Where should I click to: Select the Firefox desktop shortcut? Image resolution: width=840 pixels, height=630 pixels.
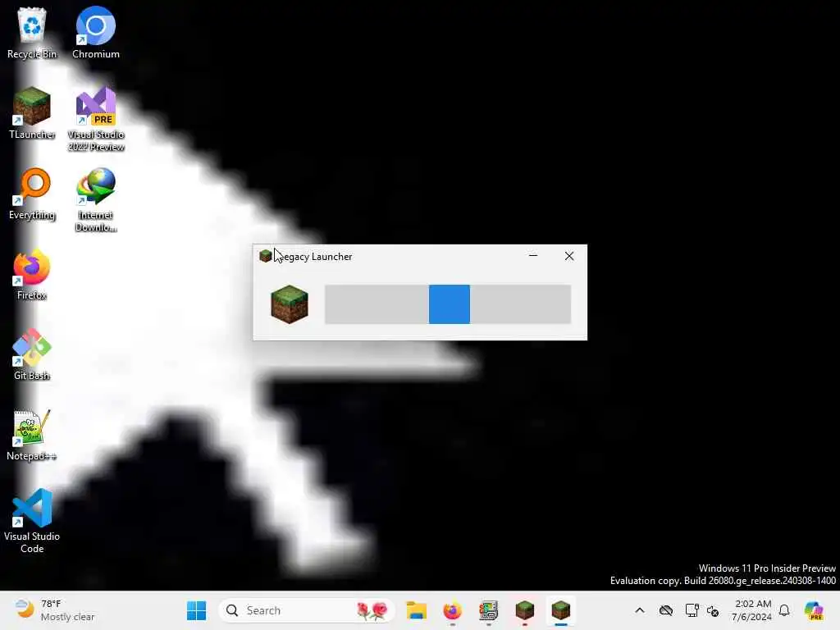coord(32,274)
